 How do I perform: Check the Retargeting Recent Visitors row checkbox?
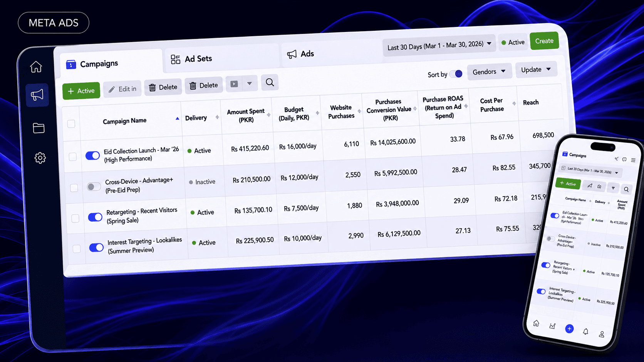(75, 219)
